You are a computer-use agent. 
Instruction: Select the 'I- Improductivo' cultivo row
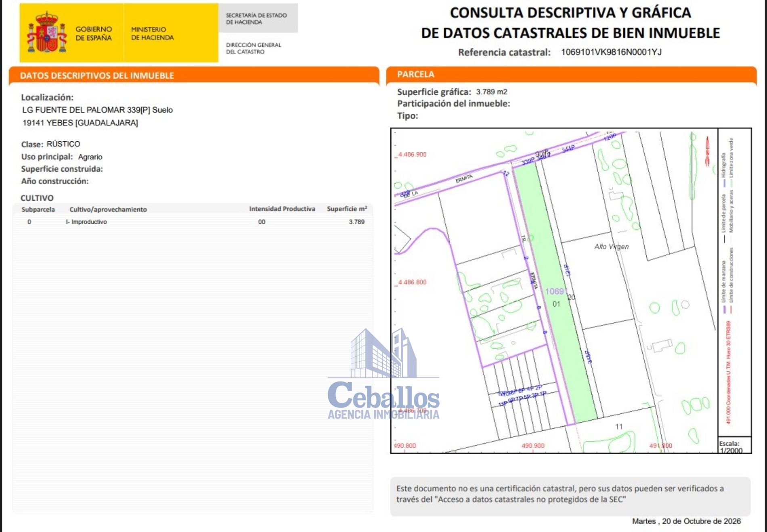[193, 222]
